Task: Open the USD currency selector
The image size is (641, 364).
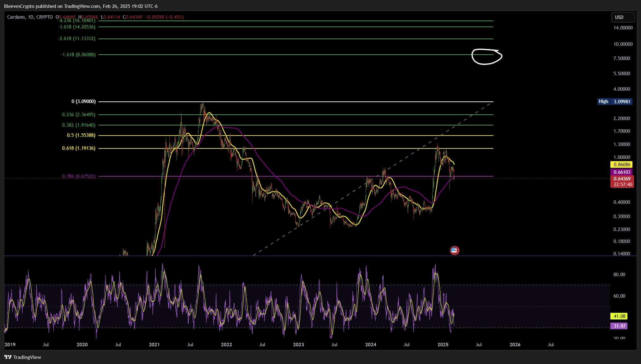Action: click(x=622, y=17)
